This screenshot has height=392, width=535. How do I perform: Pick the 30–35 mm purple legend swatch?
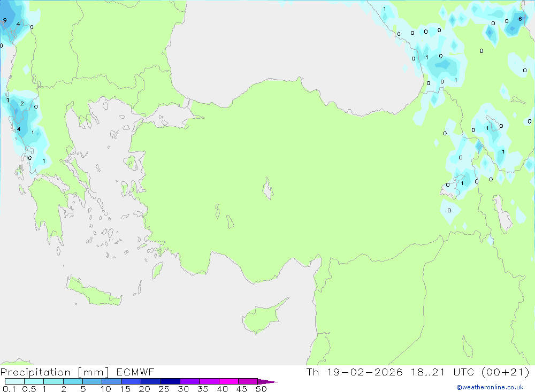(x=189, y=381)
